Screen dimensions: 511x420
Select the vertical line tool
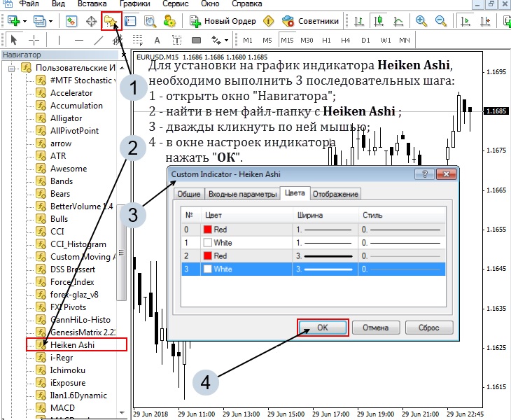pyautogui.click(x=59, y=41)
